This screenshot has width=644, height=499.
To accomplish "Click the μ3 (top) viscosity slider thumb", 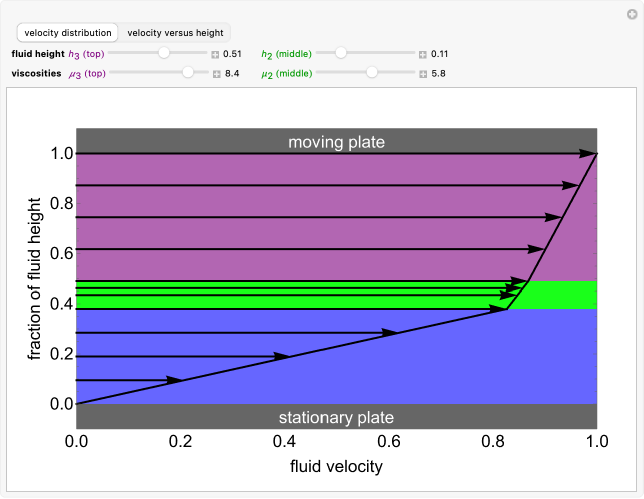I will (x=188, y=72).
